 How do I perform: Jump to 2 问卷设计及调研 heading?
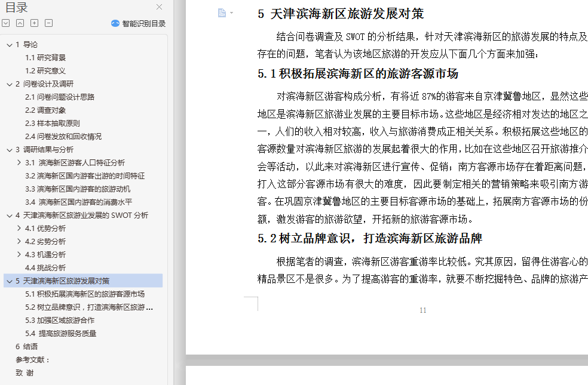[x=45, y=84]
